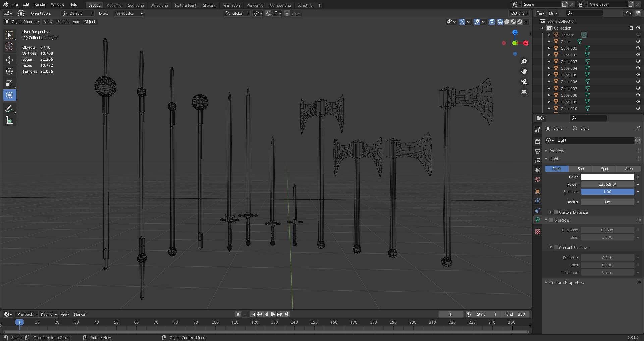This screenshot has height=341, width=644.
Task: Open the Drag Select Box dropdown
Action: (129, 13)
